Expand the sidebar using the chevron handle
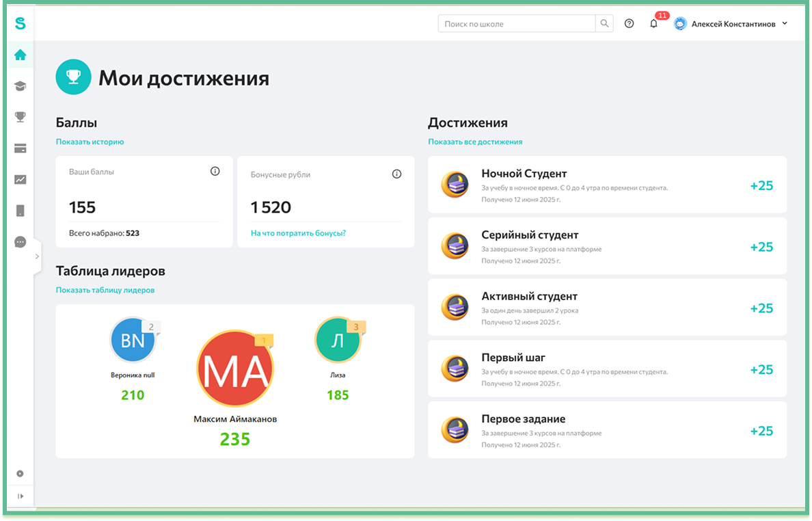 coord(37,256)
